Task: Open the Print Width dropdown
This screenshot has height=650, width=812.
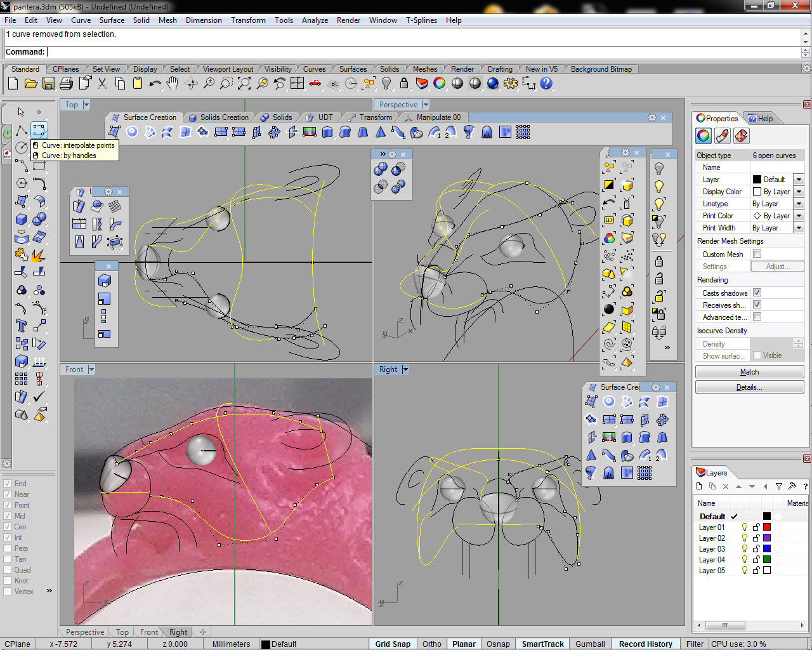Action: pyautogui.click(x=799, y=228)
